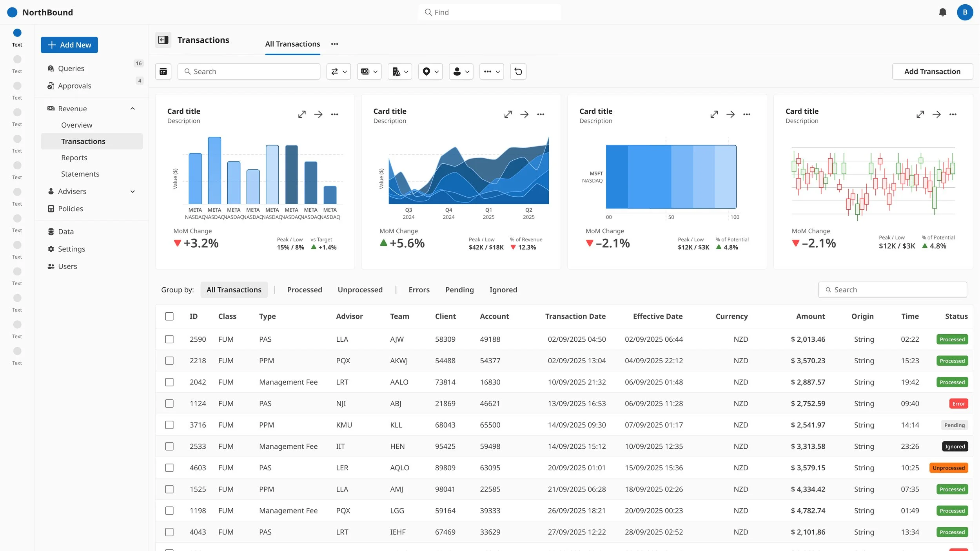Collapse the Revenue section
Screen dimensions: 980x551
click(132, 109)
